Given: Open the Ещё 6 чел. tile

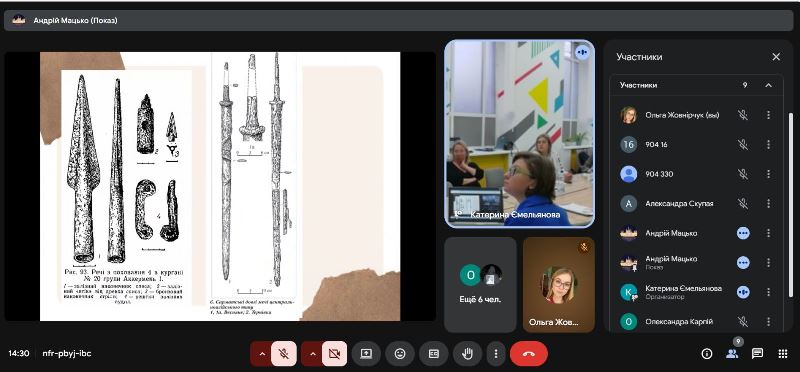Looking at the screenshot, I should (x=480, y=285).
